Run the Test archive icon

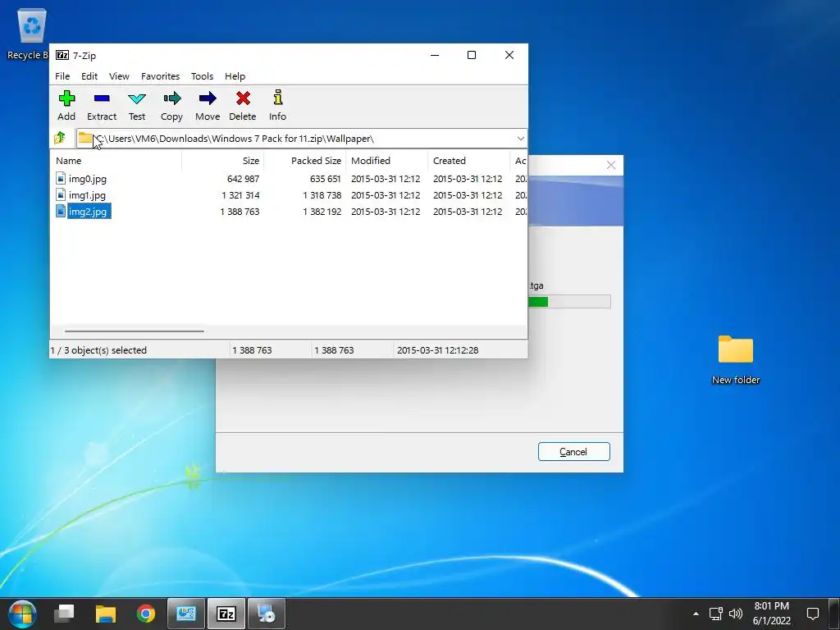pos(137,98)
